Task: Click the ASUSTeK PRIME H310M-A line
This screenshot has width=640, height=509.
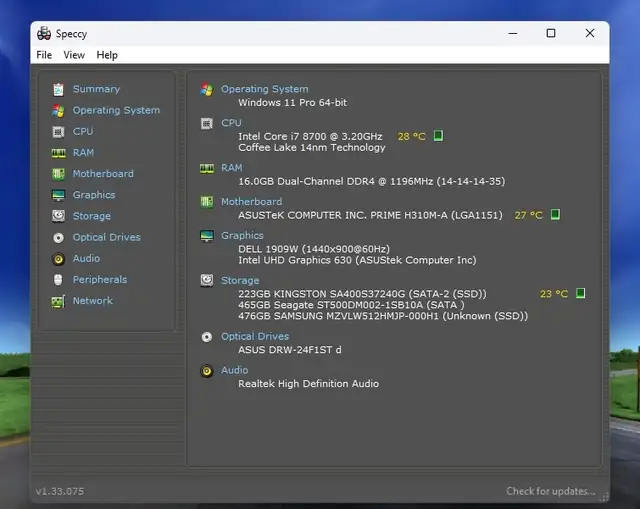Action: tap(370, 215)
